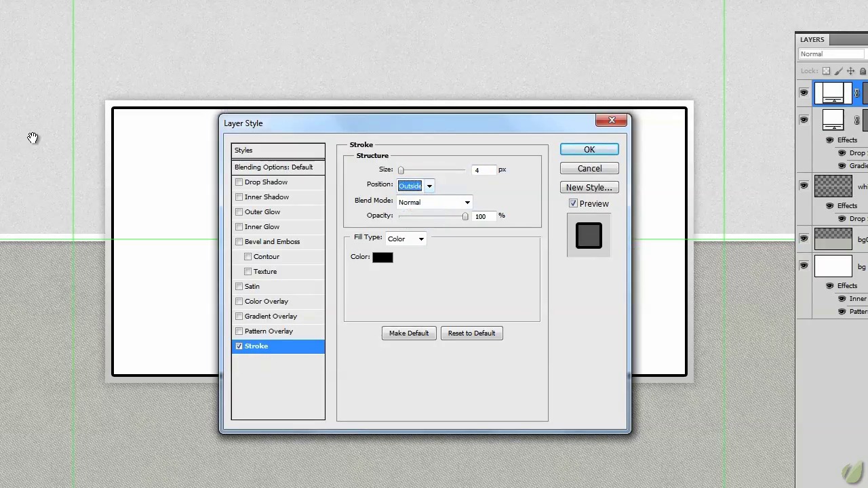Uncheck the Preview checkbox

pos(573,203)
